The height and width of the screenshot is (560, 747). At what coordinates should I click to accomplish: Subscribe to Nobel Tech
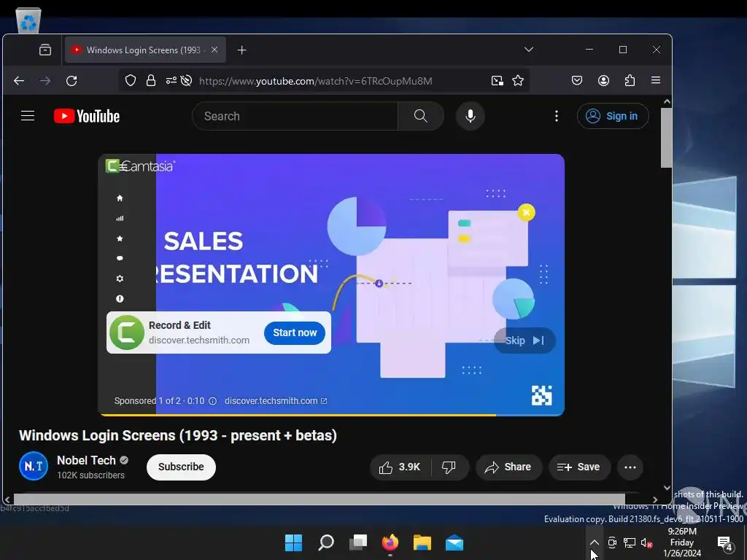click(x=181, y=467)
